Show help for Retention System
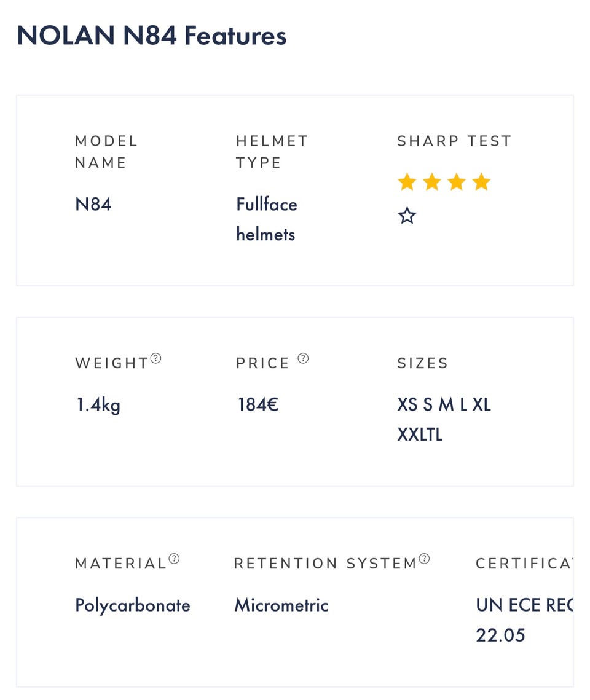Viewport: 590px width, 700px height. coord(424,558)
